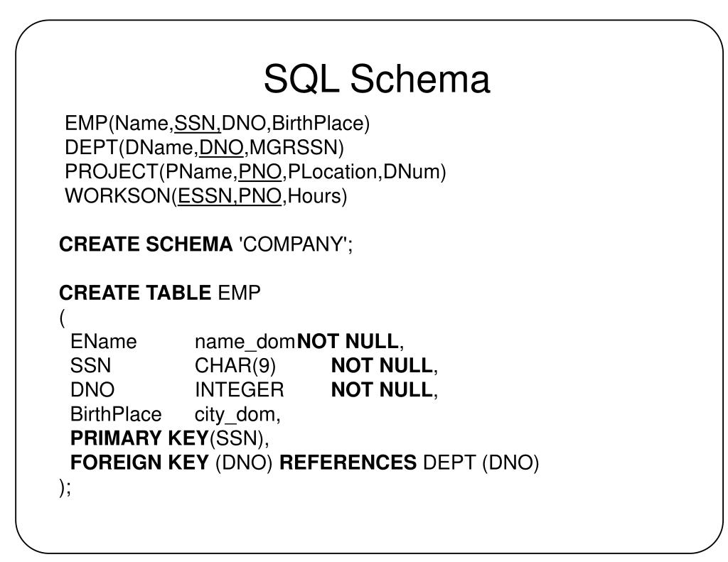Click the EName column name
The height and width of the screenshot is (562, 728).
pos(104,342)
